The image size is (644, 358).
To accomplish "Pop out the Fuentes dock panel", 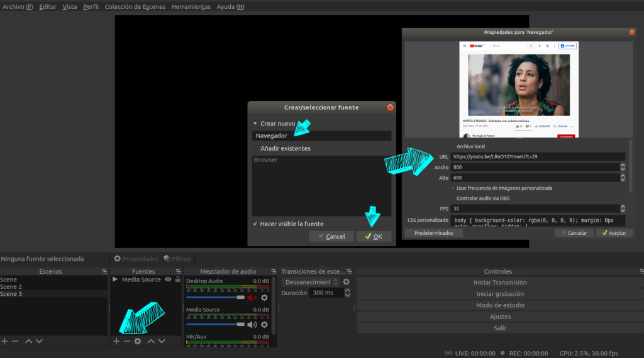I will (x=178, y=271).
